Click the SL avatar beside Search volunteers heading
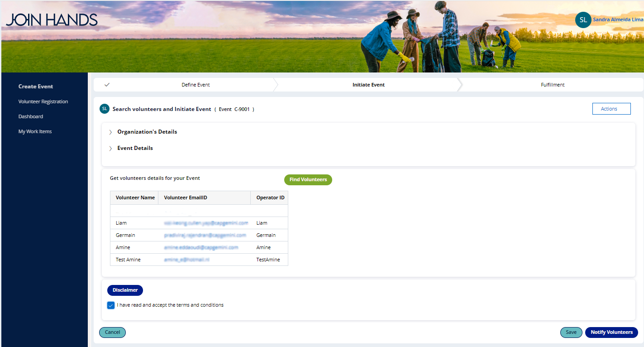Screen dimensions: 644x347 pyautogui.click(x=105, y=109)
